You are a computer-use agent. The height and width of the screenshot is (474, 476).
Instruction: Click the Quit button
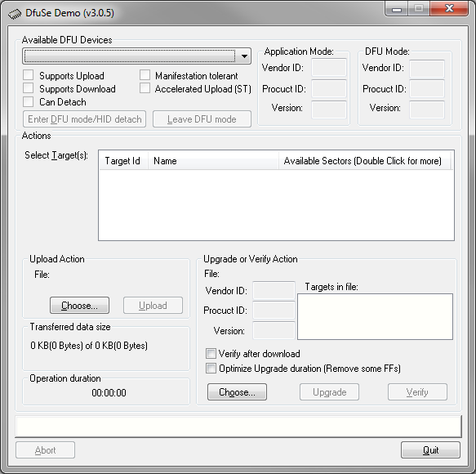pyautogui.click(x=430, y=450)
